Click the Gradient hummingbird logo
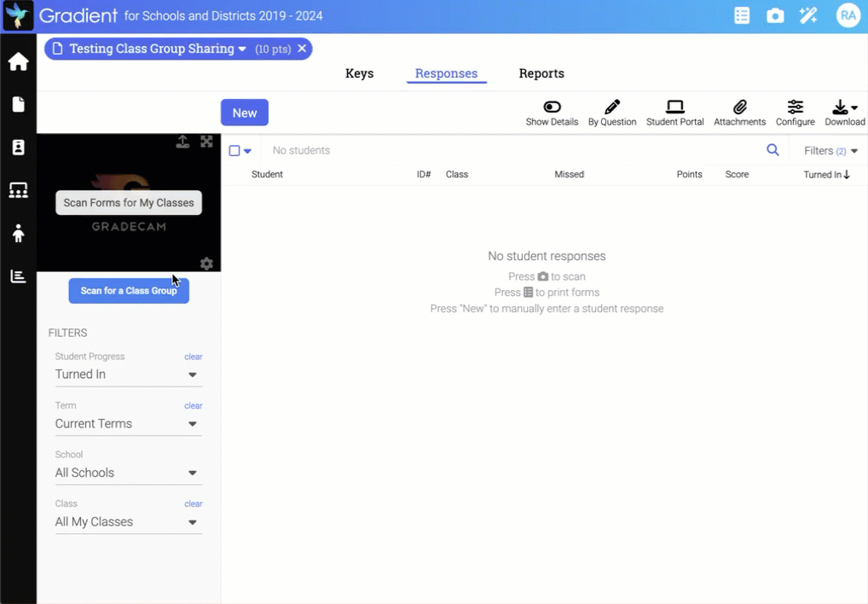This screenshot has width=868, height=604. click(x=18, y=15)
